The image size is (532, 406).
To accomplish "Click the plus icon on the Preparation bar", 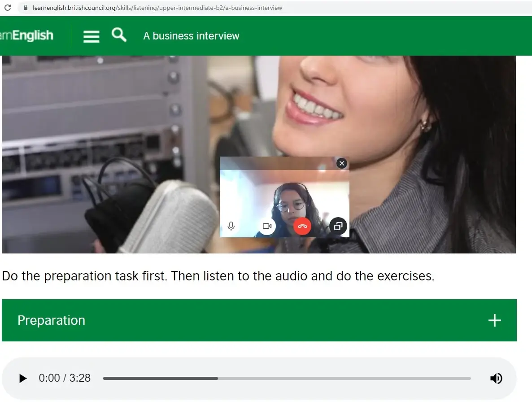I will pos(494,320).
